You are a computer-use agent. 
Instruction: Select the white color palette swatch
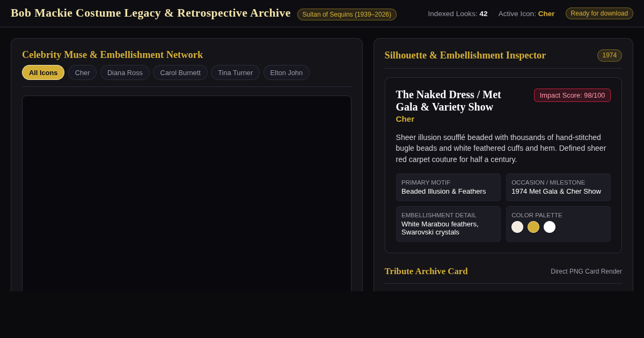click(x=550, y=227)
